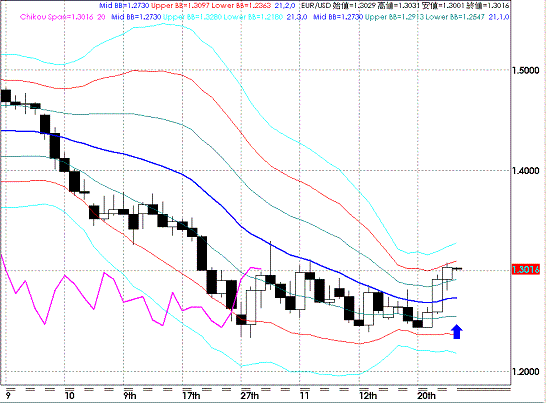
Task: Click the '12th' date axis label
Action: 368,396
